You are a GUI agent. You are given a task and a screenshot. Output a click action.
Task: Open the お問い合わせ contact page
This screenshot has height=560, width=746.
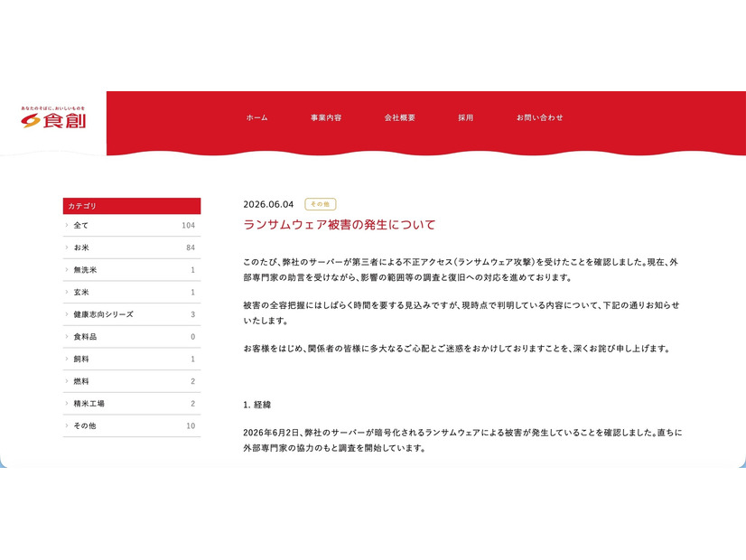[539, 117]
